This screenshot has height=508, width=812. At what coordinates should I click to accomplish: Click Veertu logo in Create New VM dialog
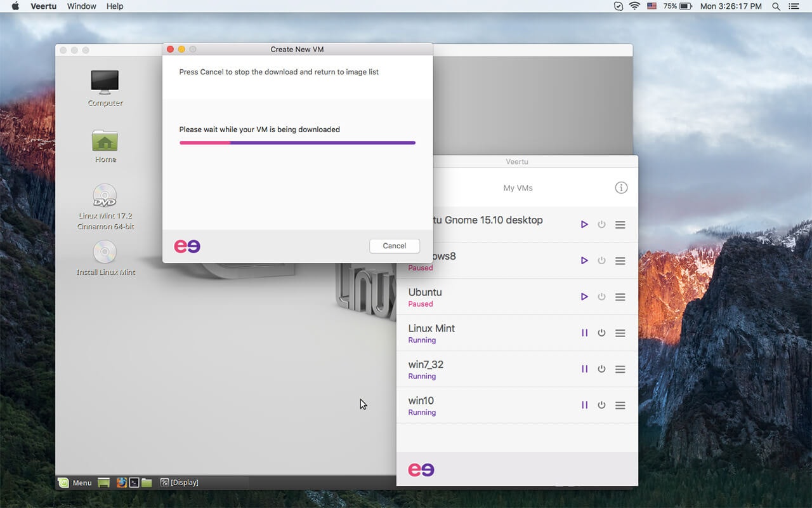(187, 246)
